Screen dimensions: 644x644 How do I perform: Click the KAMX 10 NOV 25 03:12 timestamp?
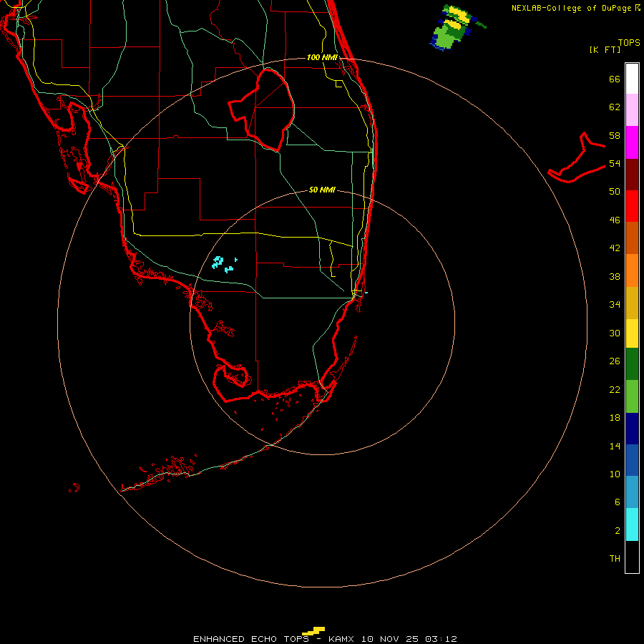(x=393, y=639)
